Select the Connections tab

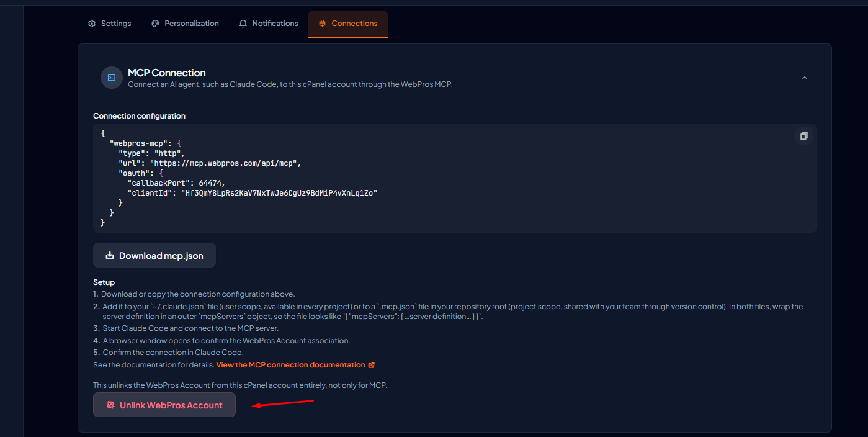(348, 24)
